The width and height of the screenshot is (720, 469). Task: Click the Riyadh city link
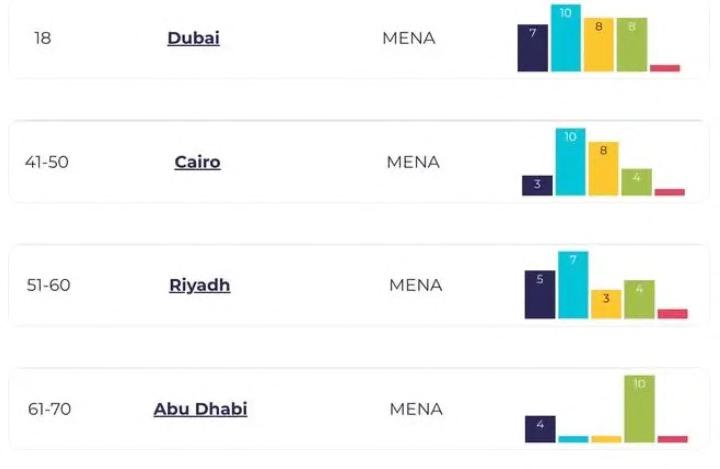tap(199, 285)
